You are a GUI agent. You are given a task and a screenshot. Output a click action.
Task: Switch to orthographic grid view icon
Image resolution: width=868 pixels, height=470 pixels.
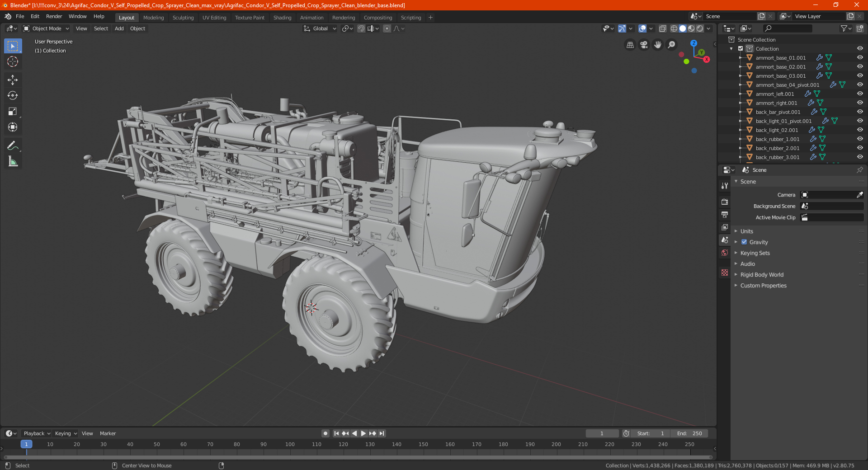(630, 45)
